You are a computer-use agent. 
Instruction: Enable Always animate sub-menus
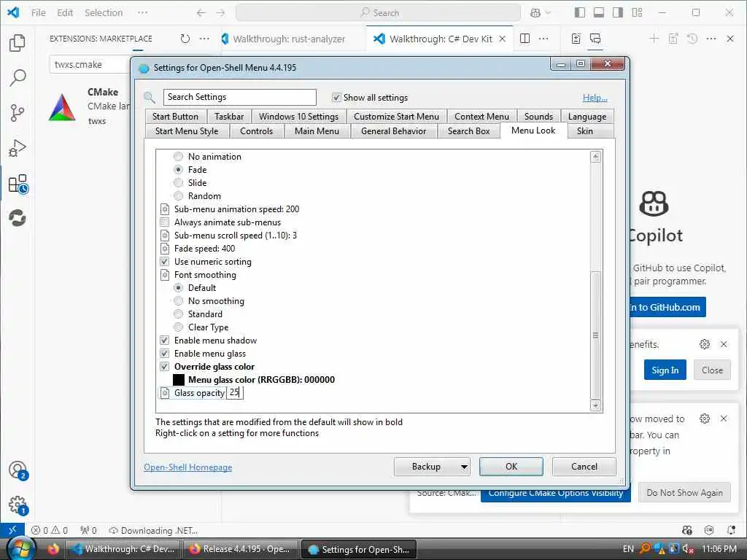tap(165, 222)
